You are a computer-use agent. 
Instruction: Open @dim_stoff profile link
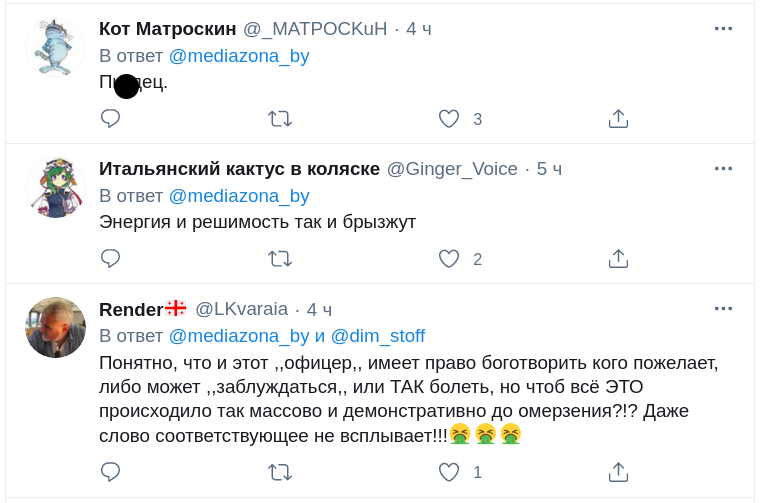(378, 336)
